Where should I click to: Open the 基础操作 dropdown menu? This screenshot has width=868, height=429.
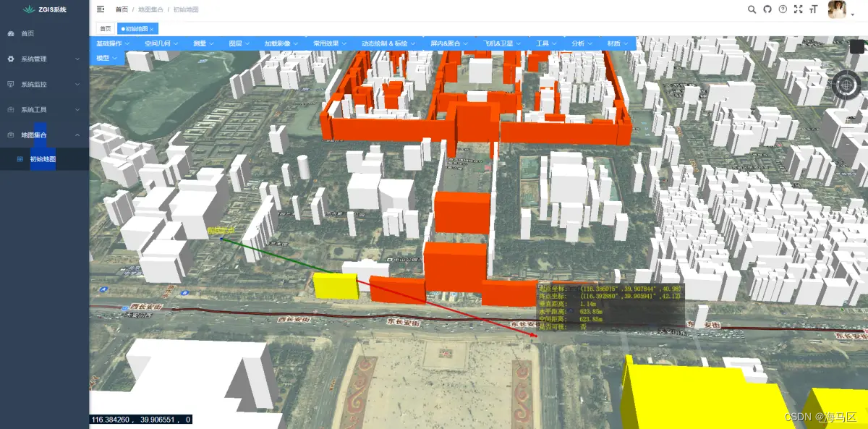113,43
